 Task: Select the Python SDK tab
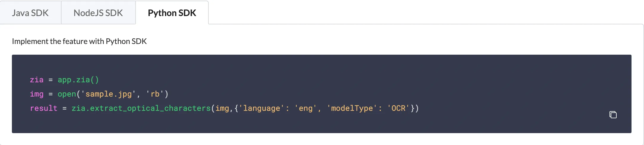172,13
